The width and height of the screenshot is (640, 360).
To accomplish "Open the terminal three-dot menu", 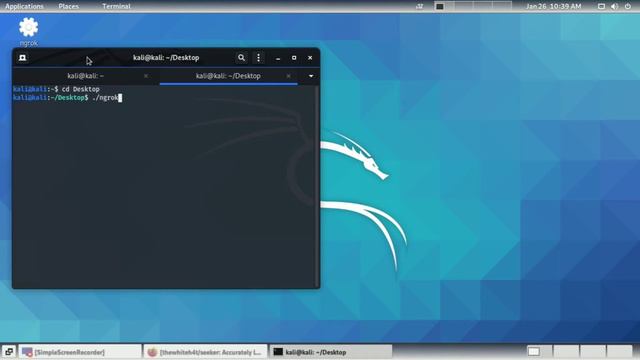I will (x=258, y=58).
